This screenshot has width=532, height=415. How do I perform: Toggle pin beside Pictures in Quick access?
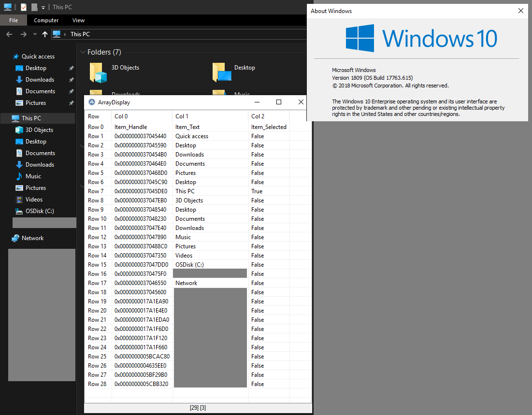[x=71, y=103]
